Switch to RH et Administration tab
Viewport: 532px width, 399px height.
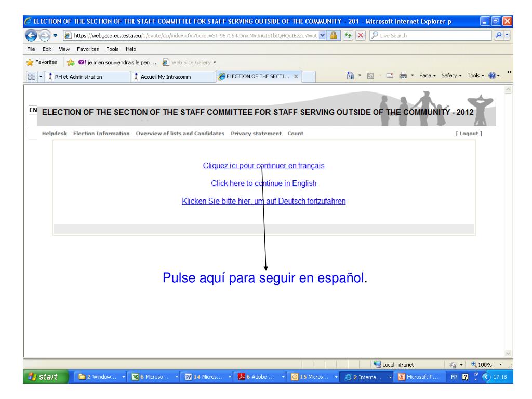[x=87, y=77]
